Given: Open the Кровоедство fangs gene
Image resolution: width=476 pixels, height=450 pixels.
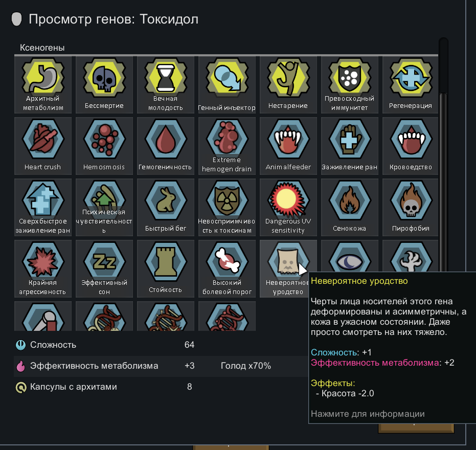Looking at the screenshot, I should click(x=410, y=146).
